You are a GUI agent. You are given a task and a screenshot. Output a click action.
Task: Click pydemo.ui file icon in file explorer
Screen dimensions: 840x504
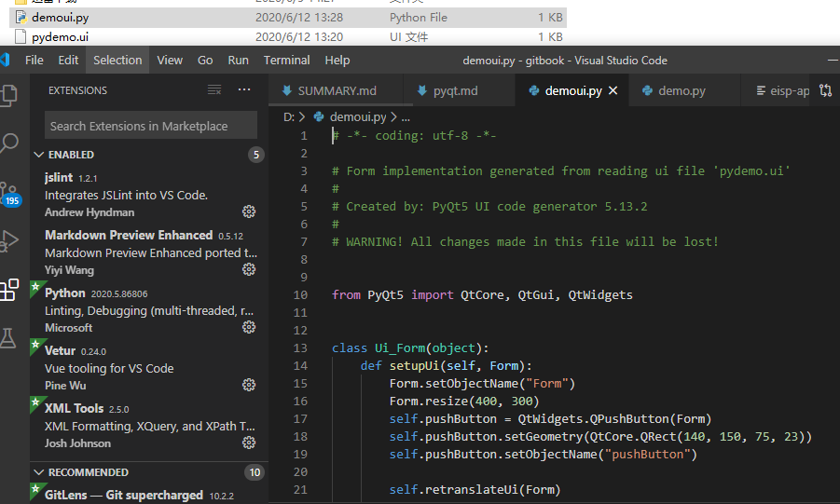click(x=21, y=36)
